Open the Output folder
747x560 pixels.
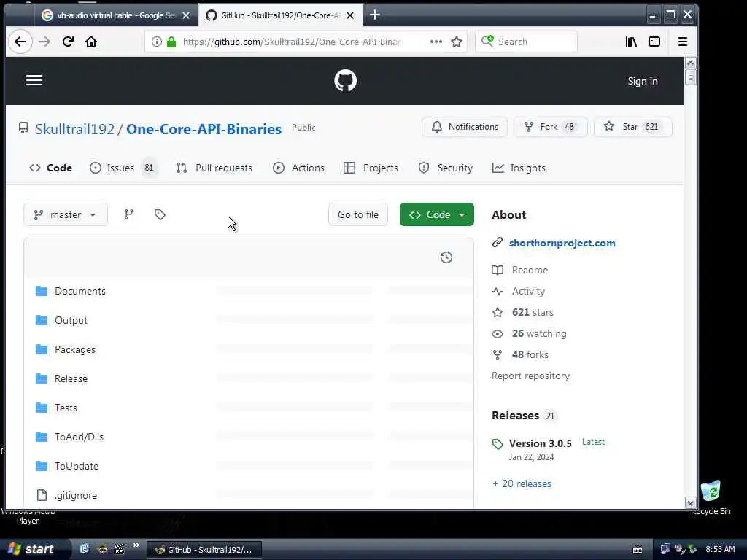71,321
